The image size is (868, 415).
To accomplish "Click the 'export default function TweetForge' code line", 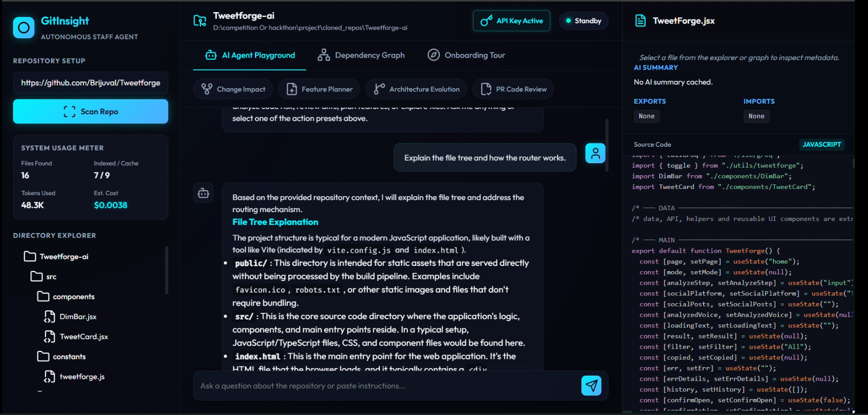I will [x=706, y=251].
